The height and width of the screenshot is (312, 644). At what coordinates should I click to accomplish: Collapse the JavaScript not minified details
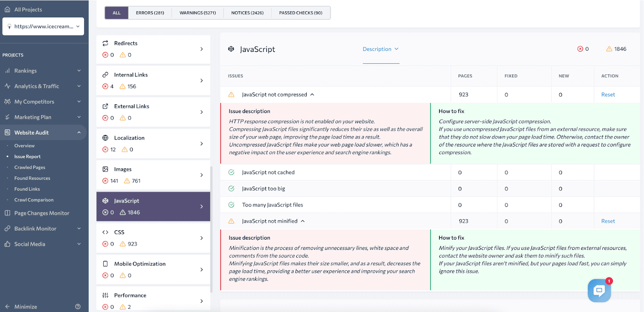point(303,221)
